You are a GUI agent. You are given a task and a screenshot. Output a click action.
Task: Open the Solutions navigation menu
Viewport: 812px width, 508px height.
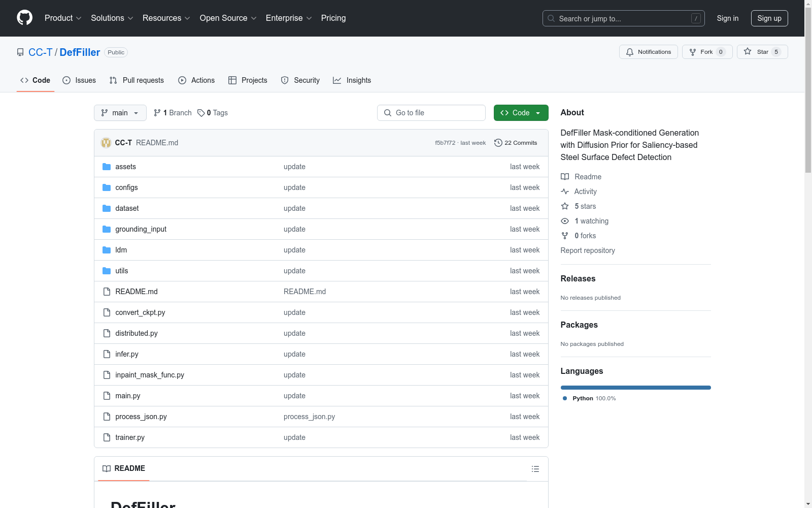[x=112, y=18]
